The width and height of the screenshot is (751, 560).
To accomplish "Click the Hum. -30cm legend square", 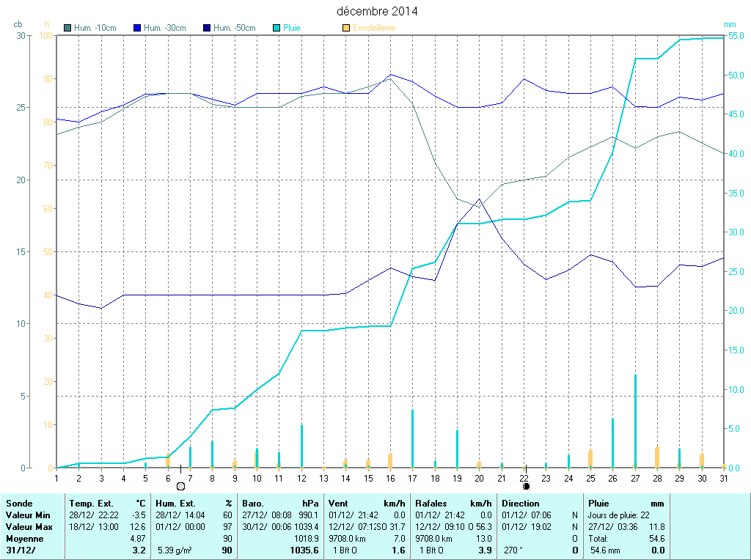I will click(x=137, y=28).
